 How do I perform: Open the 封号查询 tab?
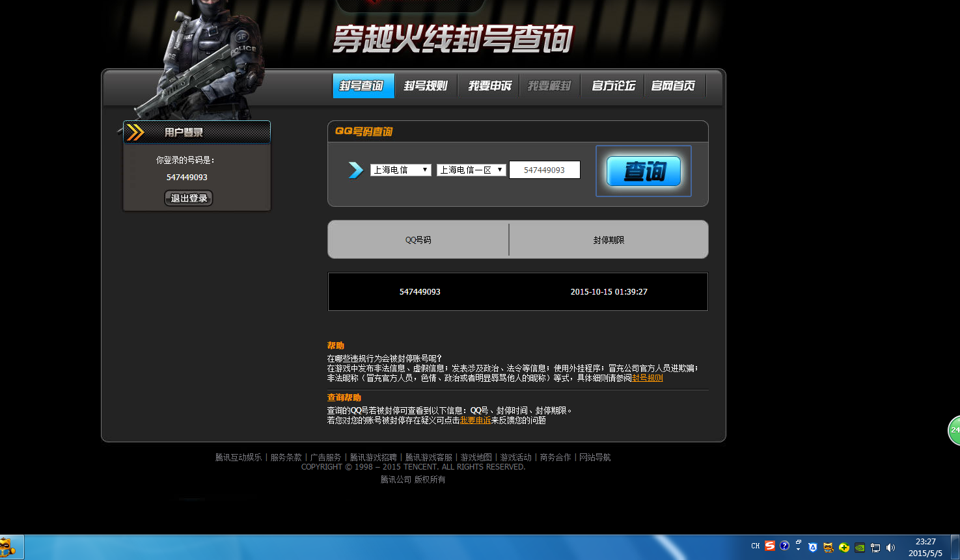pos(363,86)
